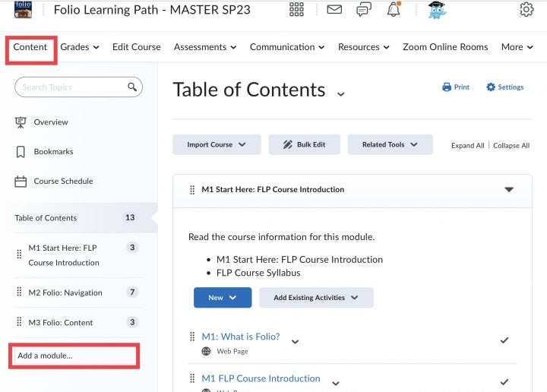Click the Course Schedule calendar icon
Image resolution: width=547 pixels, height=392 pixels.
tap(21, 182)
